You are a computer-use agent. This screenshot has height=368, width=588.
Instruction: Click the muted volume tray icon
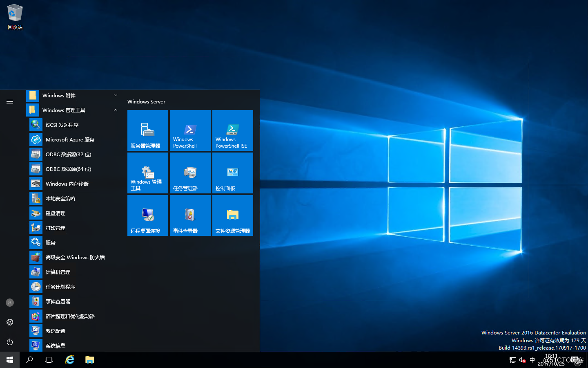pyautogui.click(x=522, y=360)
